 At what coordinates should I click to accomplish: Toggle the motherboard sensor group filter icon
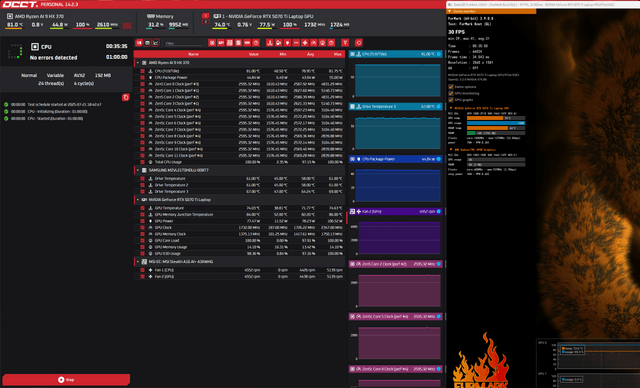(x=229, y=43)
